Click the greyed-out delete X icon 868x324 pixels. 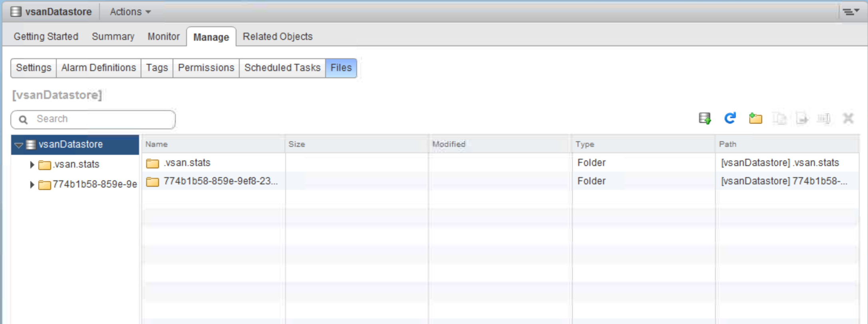[848, 119]
